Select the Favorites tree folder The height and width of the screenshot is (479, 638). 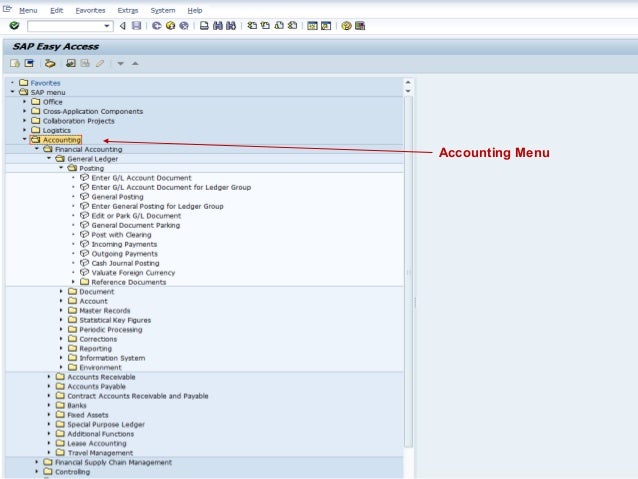[45, 83]
